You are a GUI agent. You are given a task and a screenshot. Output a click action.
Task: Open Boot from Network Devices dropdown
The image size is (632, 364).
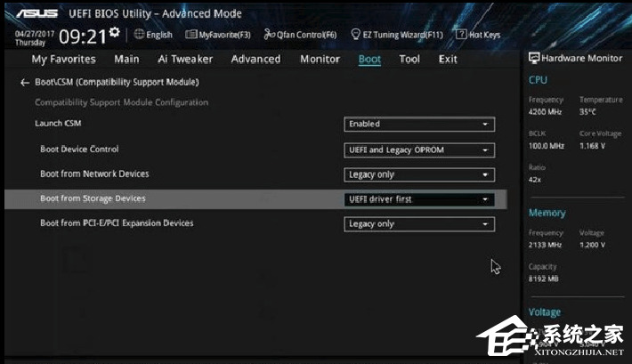click(419, 175)
